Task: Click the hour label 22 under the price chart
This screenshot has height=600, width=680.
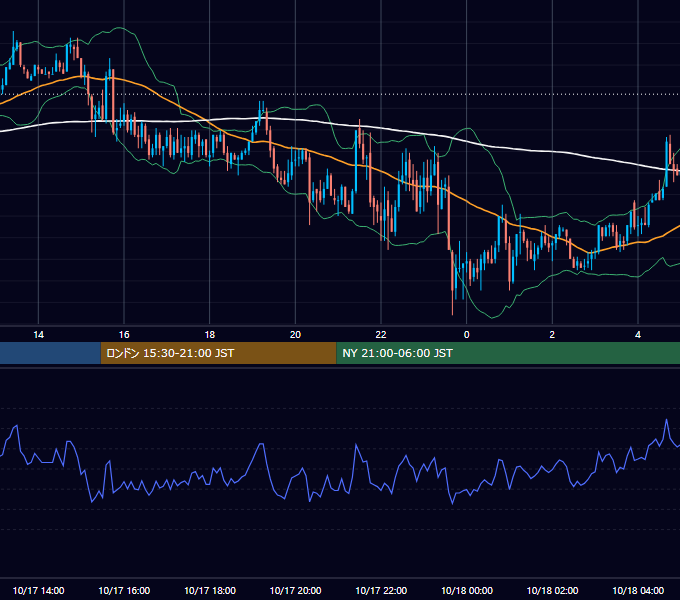Action: [x=381, y=334]
